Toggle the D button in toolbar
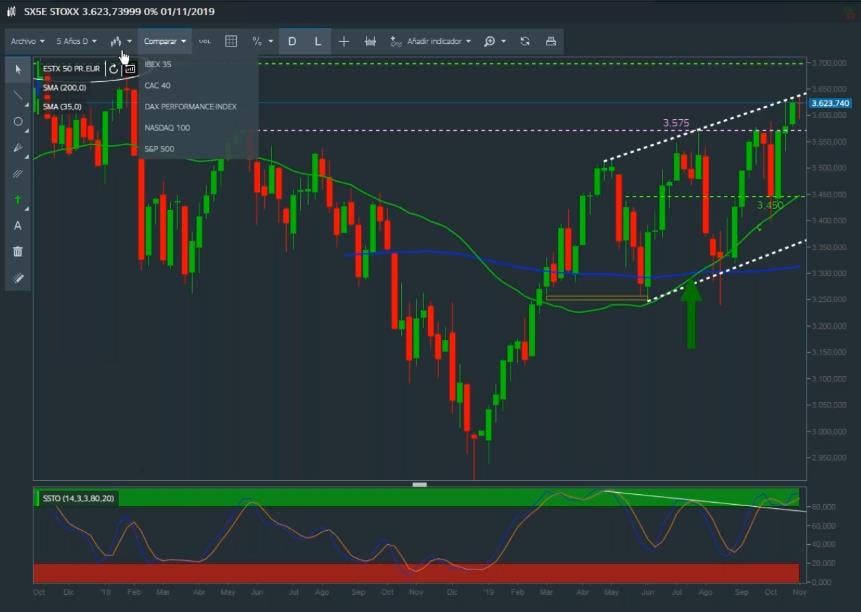 [292, 41]
